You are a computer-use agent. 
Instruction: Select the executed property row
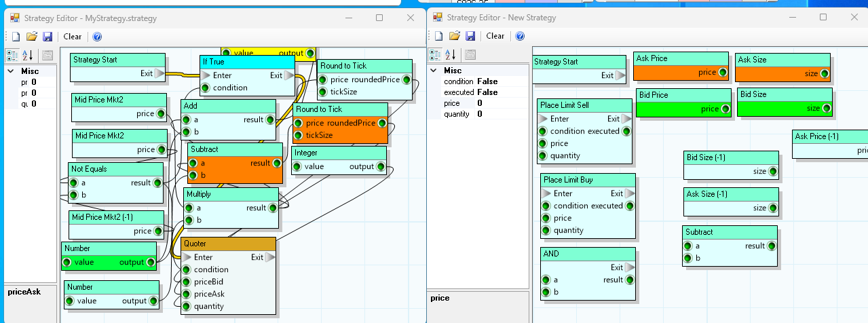tap(459, 92)
